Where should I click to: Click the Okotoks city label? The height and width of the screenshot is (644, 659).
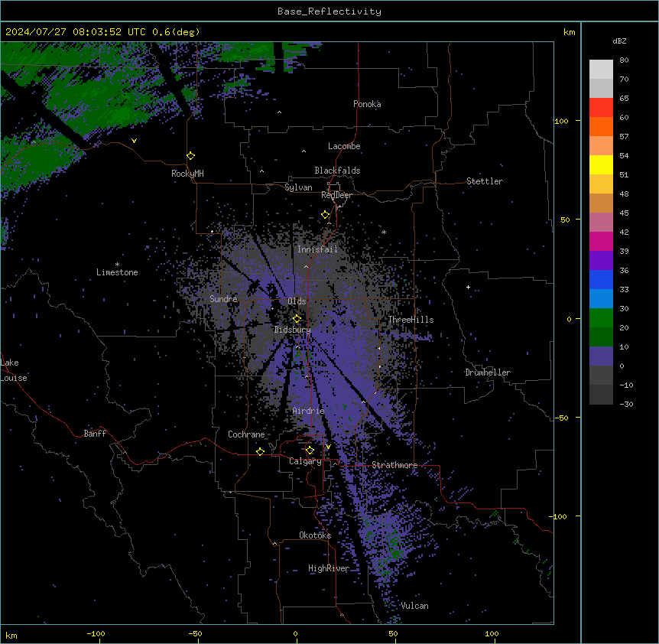click(315, 535)
